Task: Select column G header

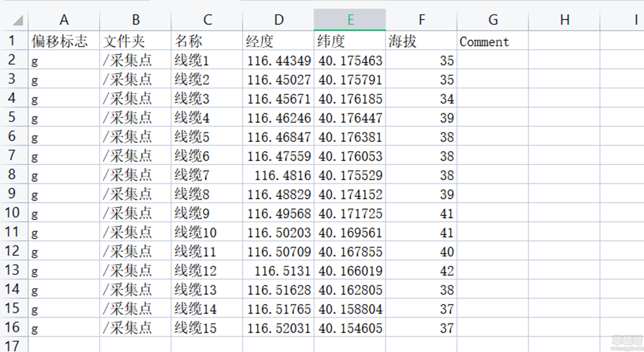Action: [493, 20]
